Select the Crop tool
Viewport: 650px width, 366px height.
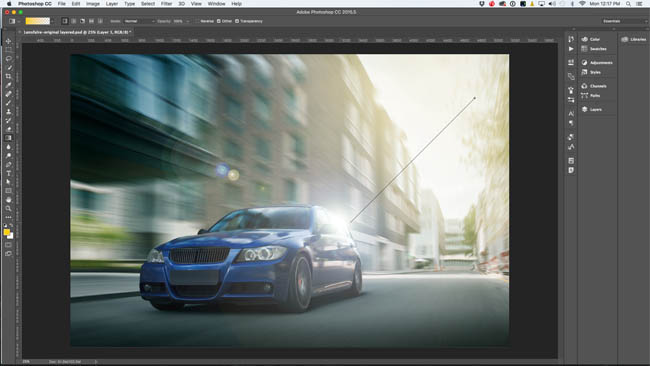(8, 76)
